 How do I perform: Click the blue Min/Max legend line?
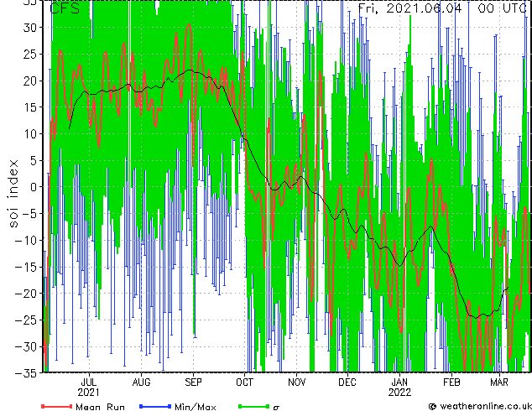[x=155, y=406]
